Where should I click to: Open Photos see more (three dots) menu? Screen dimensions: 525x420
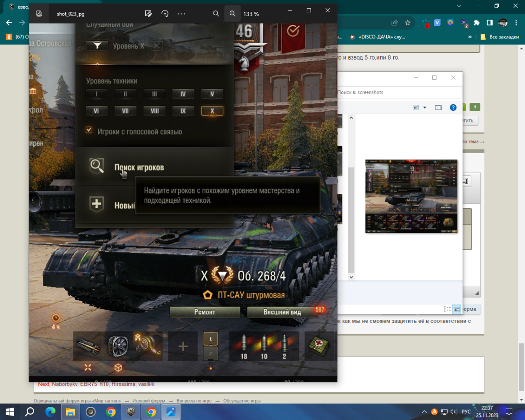click(182, 14)
